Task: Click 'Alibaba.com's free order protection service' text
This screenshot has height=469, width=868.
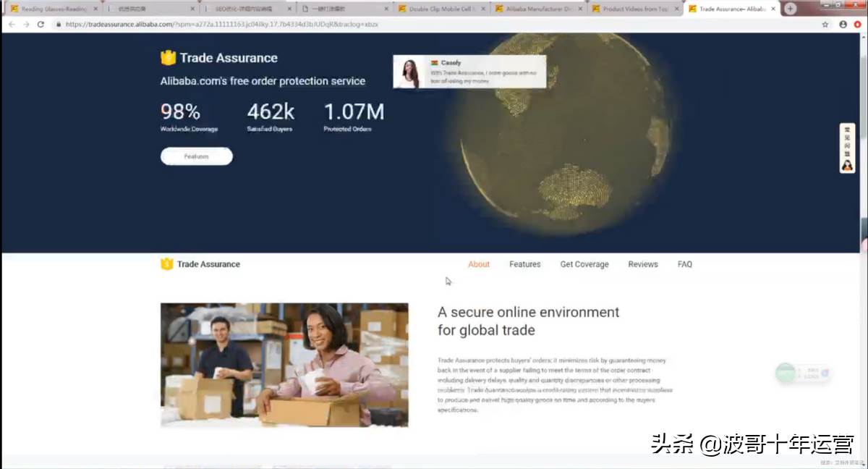Action: [x=263, y=81]
